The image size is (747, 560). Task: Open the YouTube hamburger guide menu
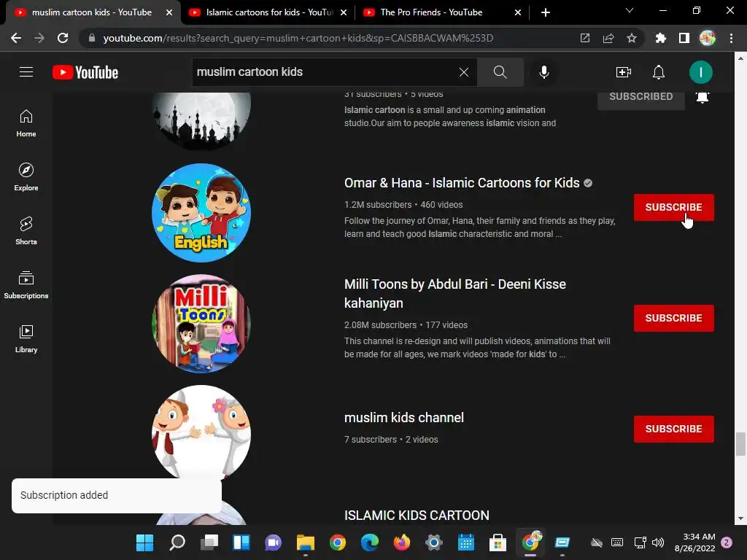pos(26,72)
